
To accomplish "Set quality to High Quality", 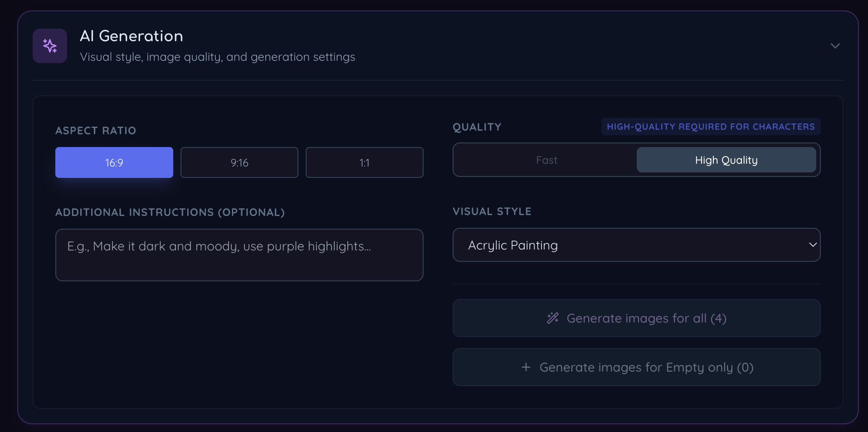I will click(x=727, y=160).
